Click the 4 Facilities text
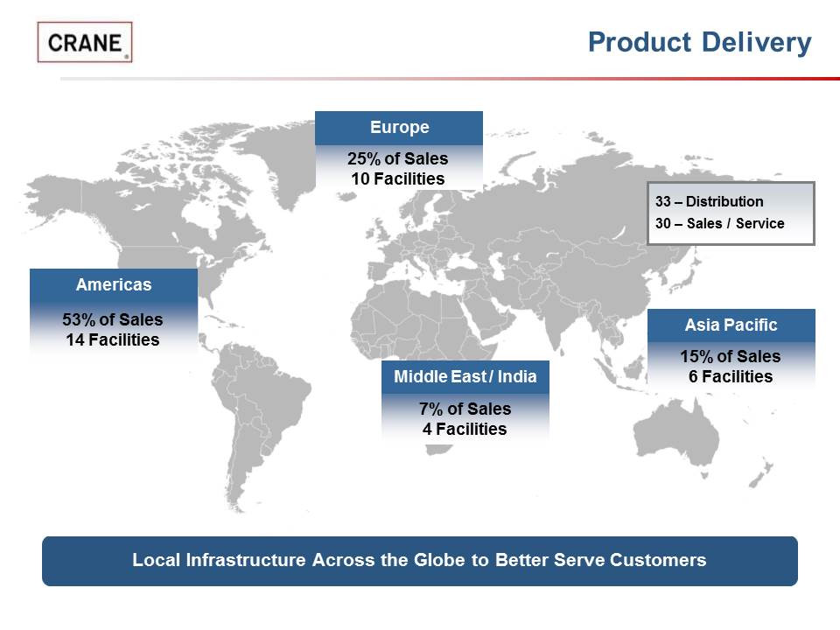This screenshot has height=630, width=840. point(465,429)
